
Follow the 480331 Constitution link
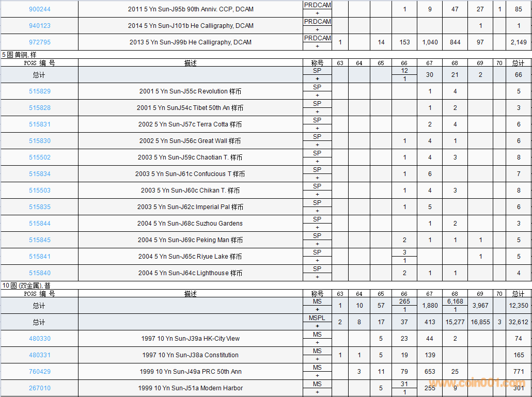point(40,355)
